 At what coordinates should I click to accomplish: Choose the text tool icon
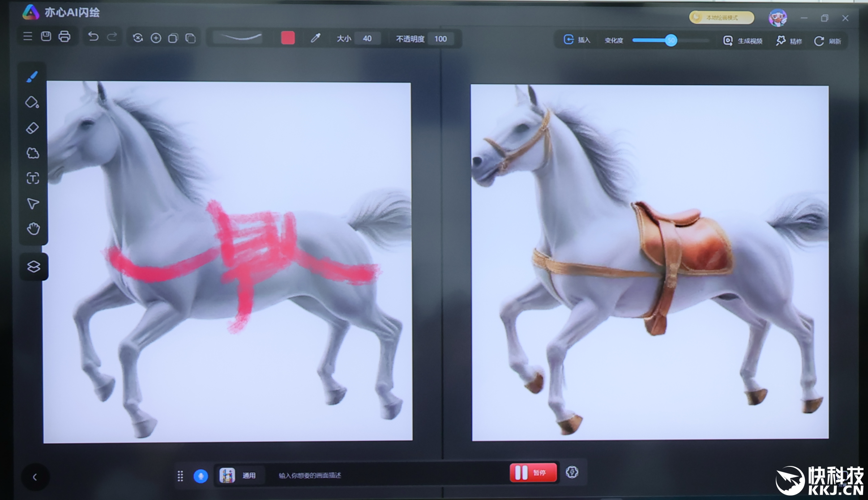[33, 179]
